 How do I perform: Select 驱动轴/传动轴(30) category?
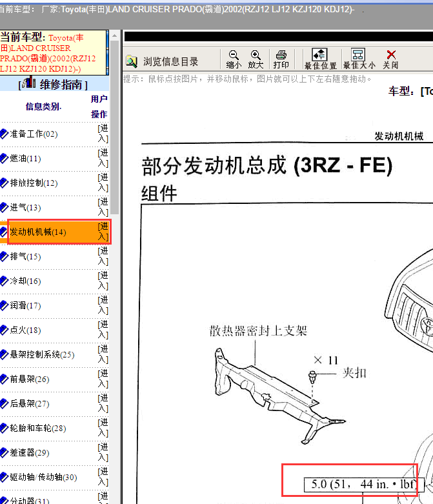point(43,477)
